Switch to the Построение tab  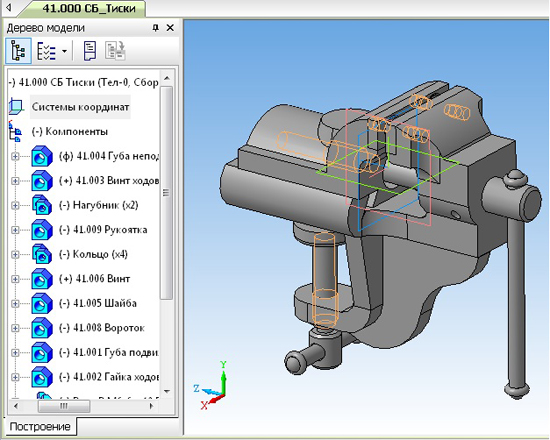point(40,427)
